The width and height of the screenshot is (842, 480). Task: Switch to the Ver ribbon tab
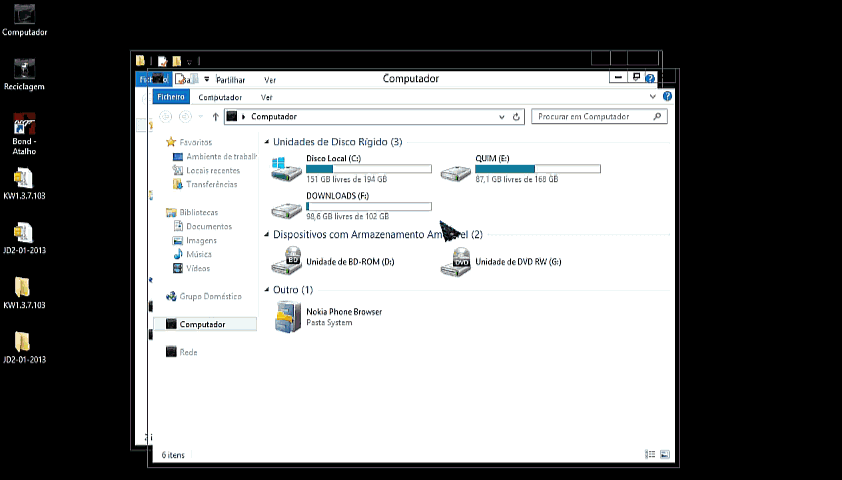coord(266,97)
